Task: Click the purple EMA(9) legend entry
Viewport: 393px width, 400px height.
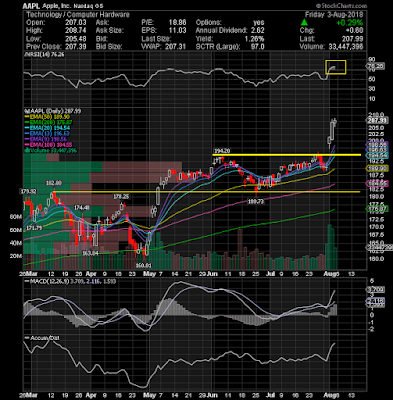Action: pos(46,139)
